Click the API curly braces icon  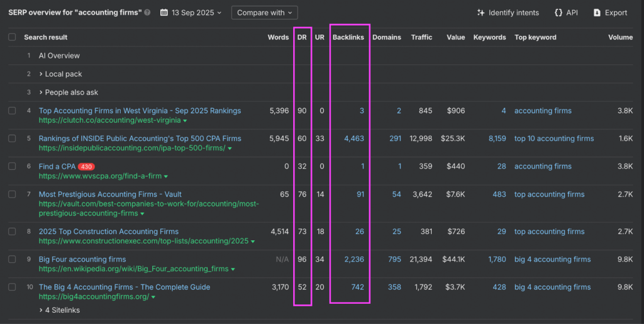pos(558,13)
